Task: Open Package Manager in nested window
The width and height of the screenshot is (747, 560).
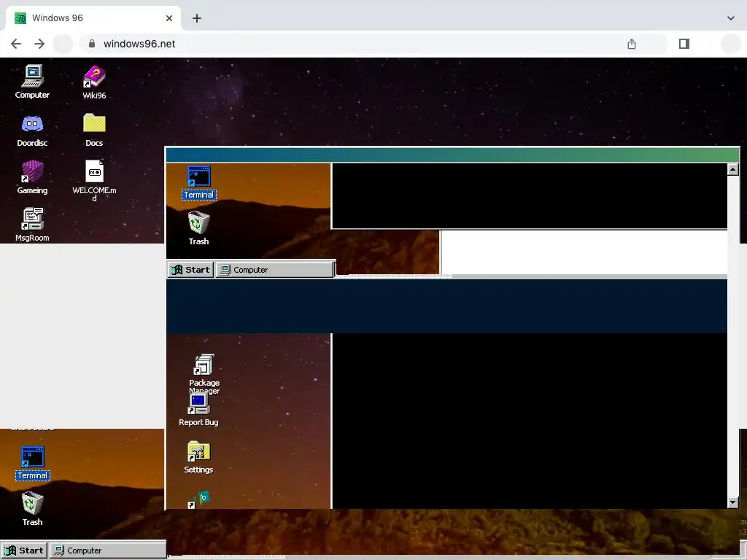Action: pos(204,374)
